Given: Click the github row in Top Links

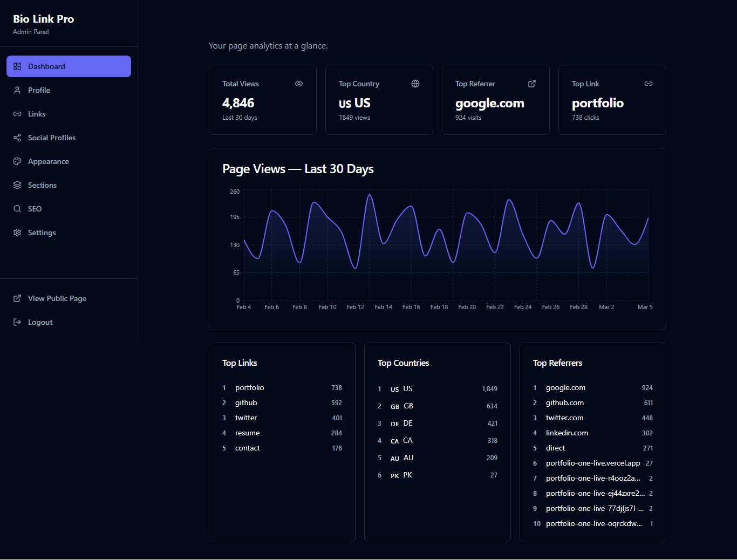Looking at the screenshot, I should click(x=282, y=403).
